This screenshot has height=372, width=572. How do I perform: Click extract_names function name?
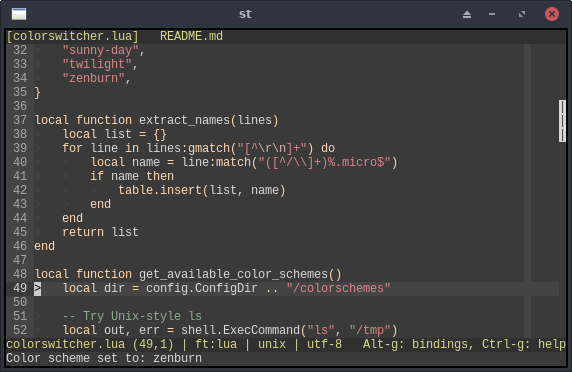(x=184, y=120)
